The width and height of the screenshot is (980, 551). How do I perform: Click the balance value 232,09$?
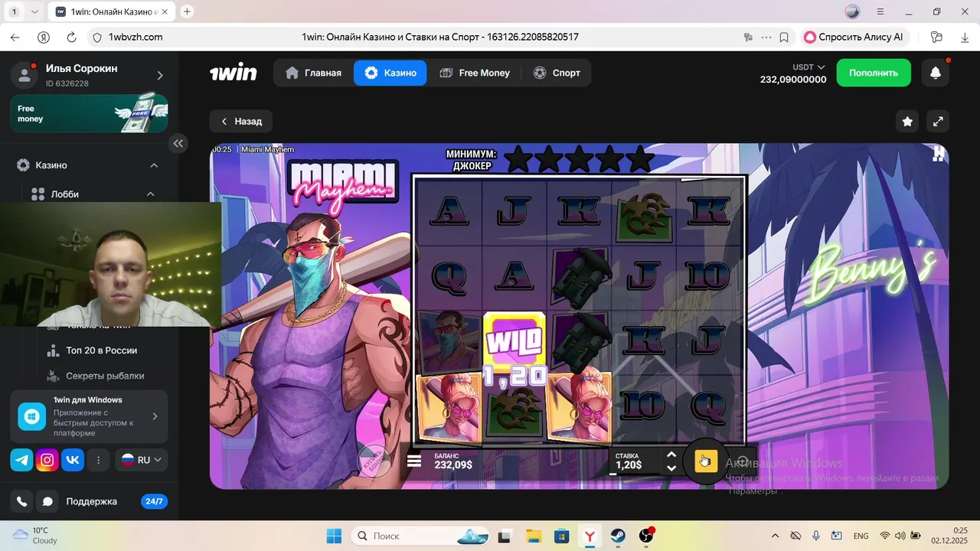(x=453, y=465)
